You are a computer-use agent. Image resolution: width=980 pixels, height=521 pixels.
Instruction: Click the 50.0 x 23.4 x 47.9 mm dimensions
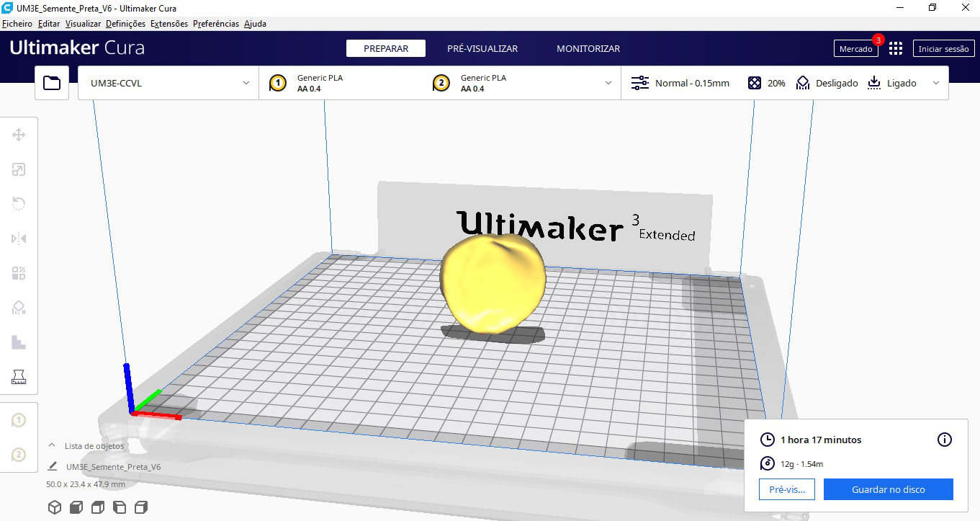point(86,484)
